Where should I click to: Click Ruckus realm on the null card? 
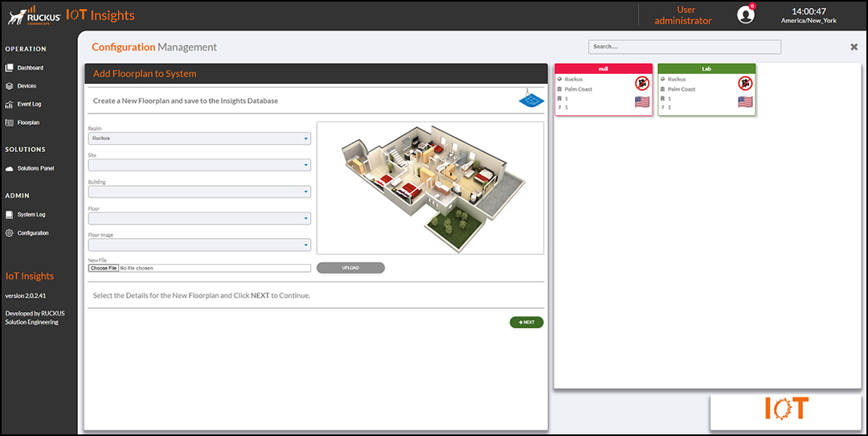point(574,79)
